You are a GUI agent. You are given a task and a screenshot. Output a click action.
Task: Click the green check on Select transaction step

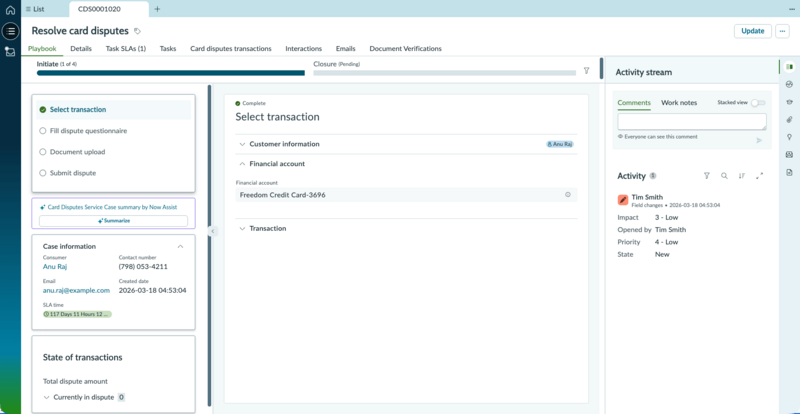tap(43, 109)
